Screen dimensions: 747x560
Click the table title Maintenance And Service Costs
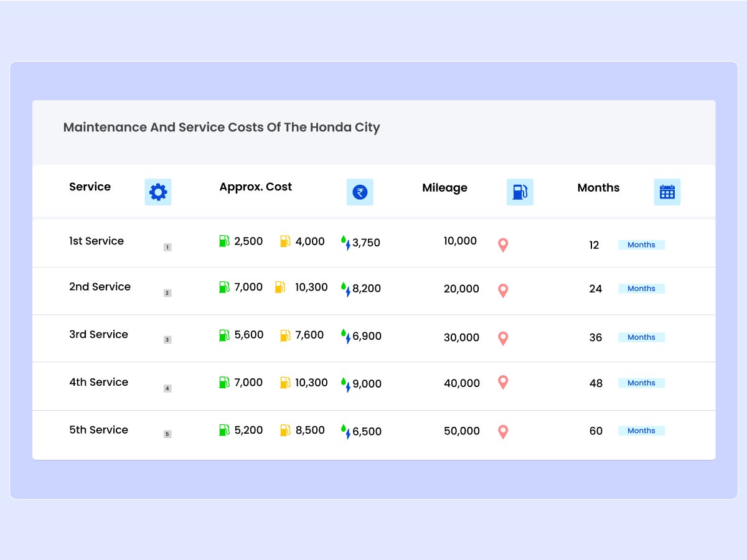pyautogui.click(x=221, y=127)
